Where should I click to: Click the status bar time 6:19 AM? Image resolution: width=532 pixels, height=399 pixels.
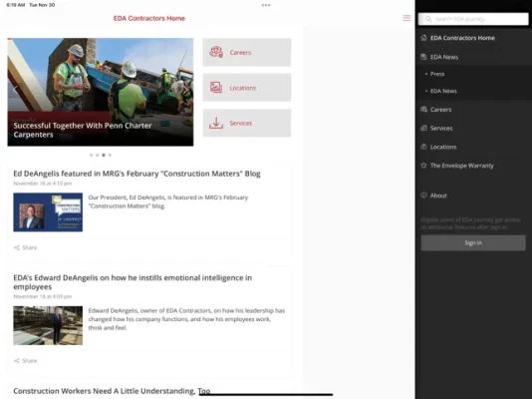(x=15, y=5)
